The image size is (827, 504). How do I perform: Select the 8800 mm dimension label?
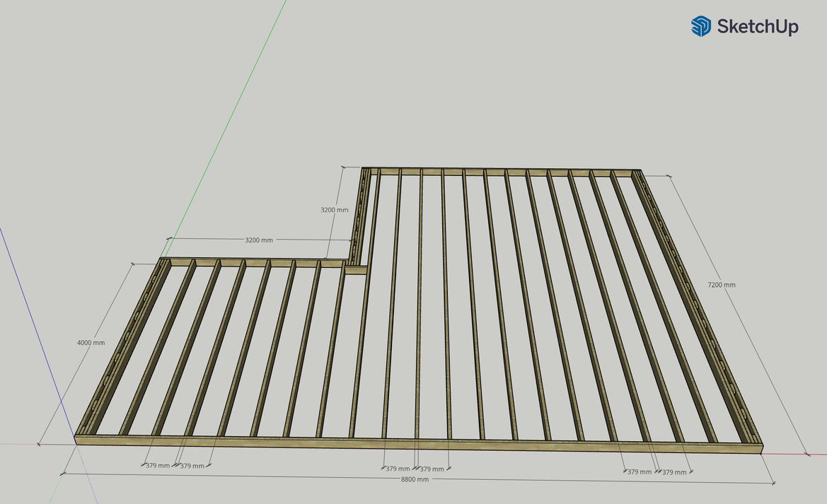(414, 479)
